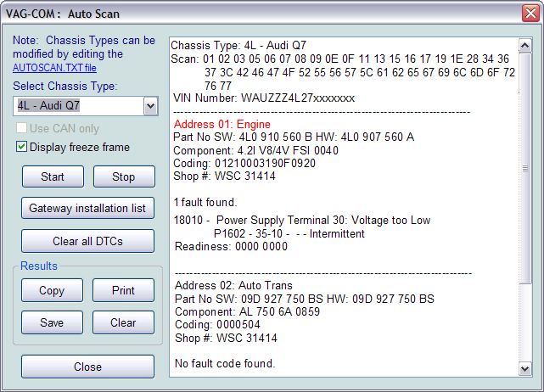
Task: Click the Component: AL 750 6A 0859 line
Action: [247, 312]
